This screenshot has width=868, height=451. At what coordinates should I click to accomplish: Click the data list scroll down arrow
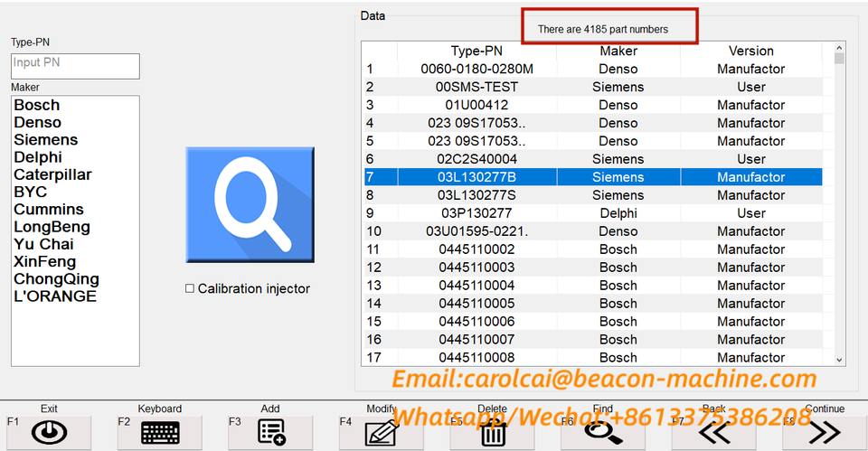pos(839,360)
